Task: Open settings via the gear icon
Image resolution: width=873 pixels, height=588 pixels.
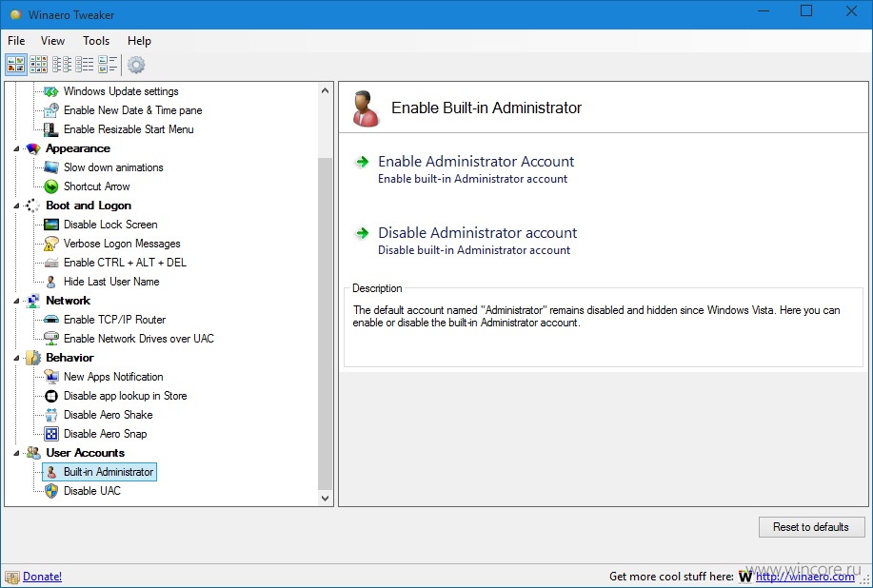Action: pos(136,65)
